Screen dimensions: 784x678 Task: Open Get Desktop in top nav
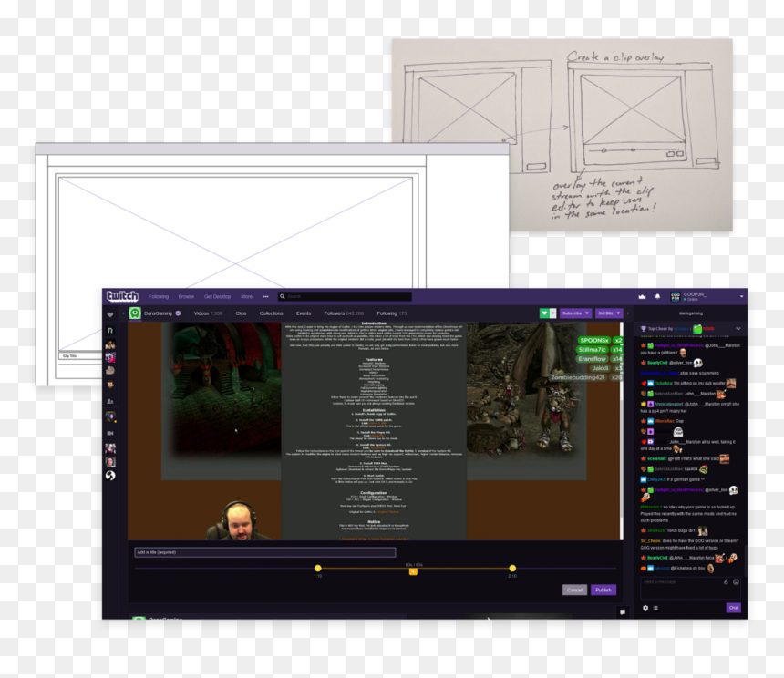point(218,297)
